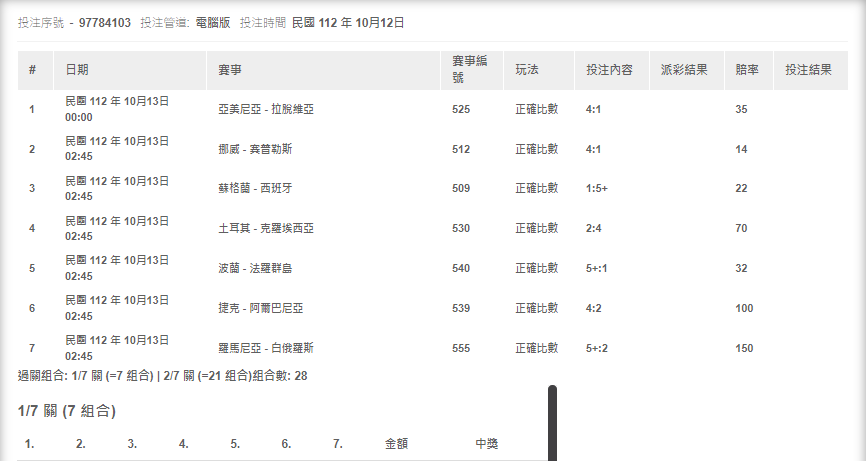
Task: Click the 土耳其 - 克羅埃西亞 match
Action: click(x=266, y=228)
